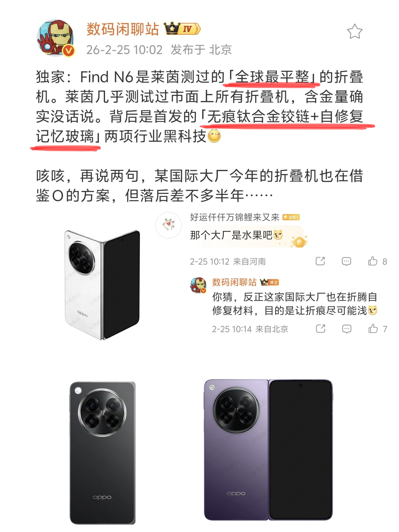
Task: Share the 水果 comment from 河南
Action: point(320,261)
